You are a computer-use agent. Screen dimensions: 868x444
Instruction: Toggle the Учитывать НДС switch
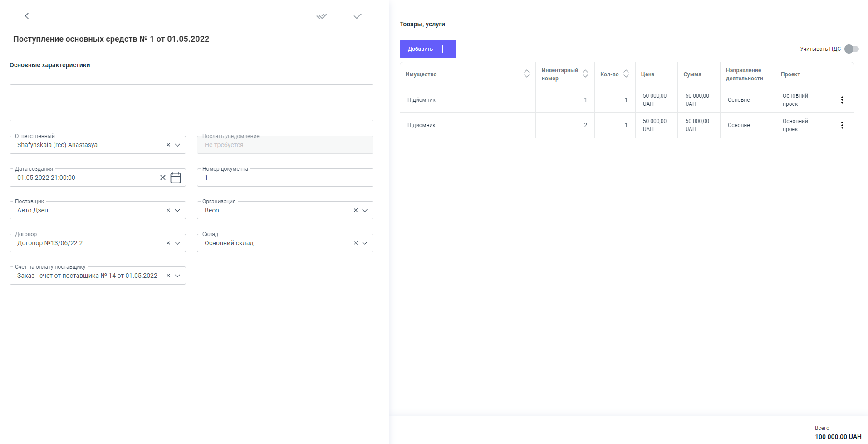[x=851, y=49]
